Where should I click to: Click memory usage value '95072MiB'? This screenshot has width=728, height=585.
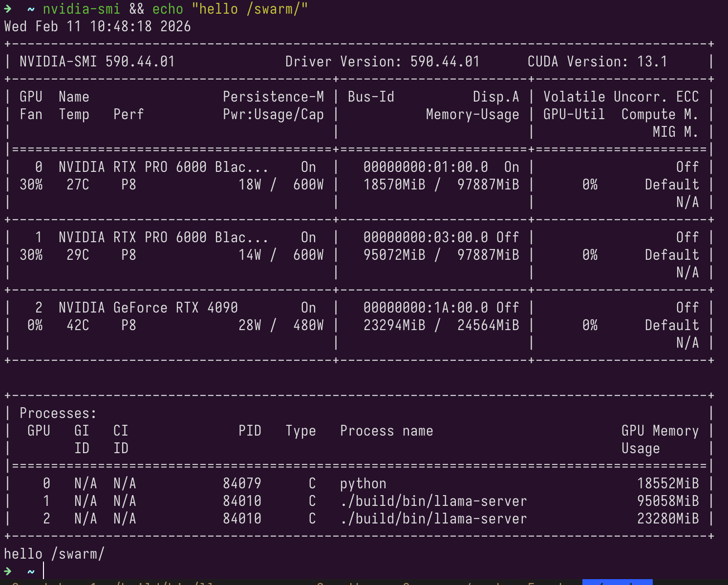point(394,255)
